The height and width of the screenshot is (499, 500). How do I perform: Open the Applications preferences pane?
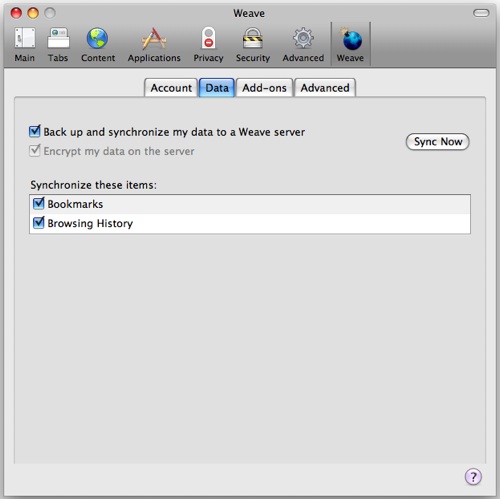tap(154, 44)
